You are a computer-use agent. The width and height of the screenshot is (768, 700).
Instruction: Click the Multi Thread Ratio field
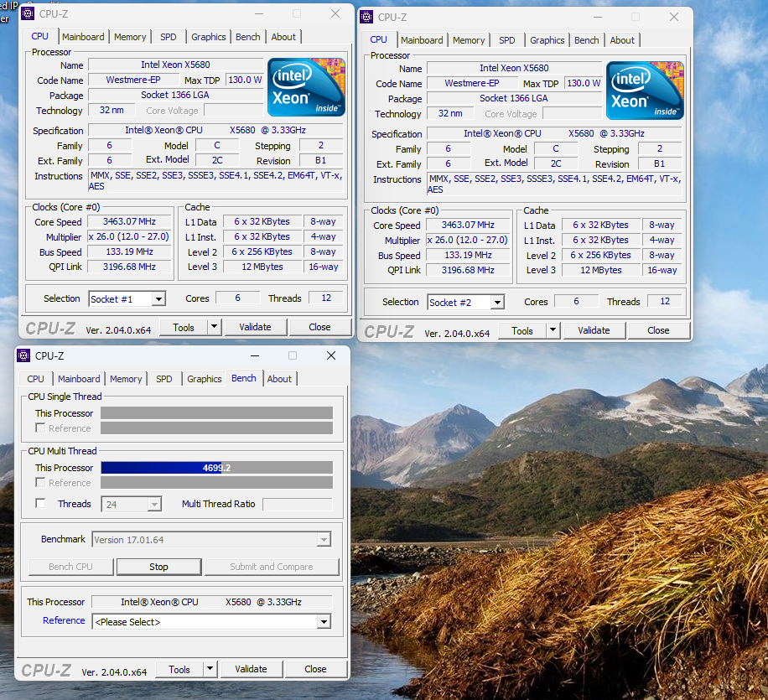point(298,504)
